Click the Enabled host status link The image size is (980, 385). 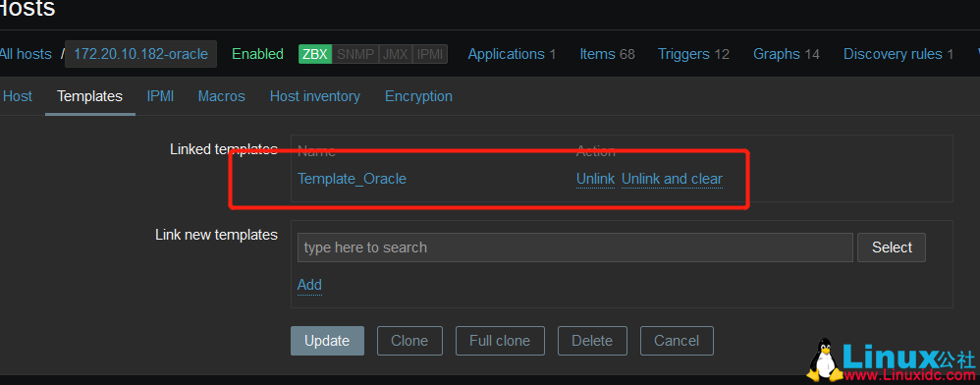257,54
